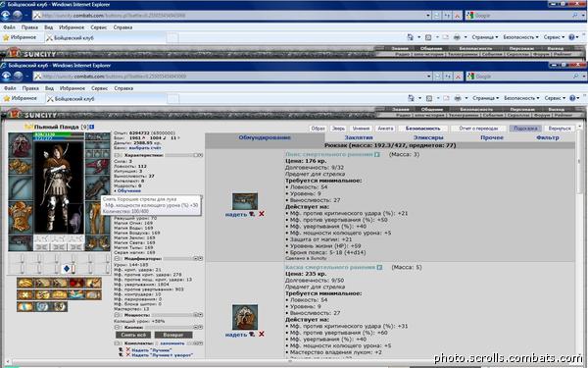Open the info icon beside the helmet name
The height and width of the screenshot is (368, 588).
tap(379, 267)
